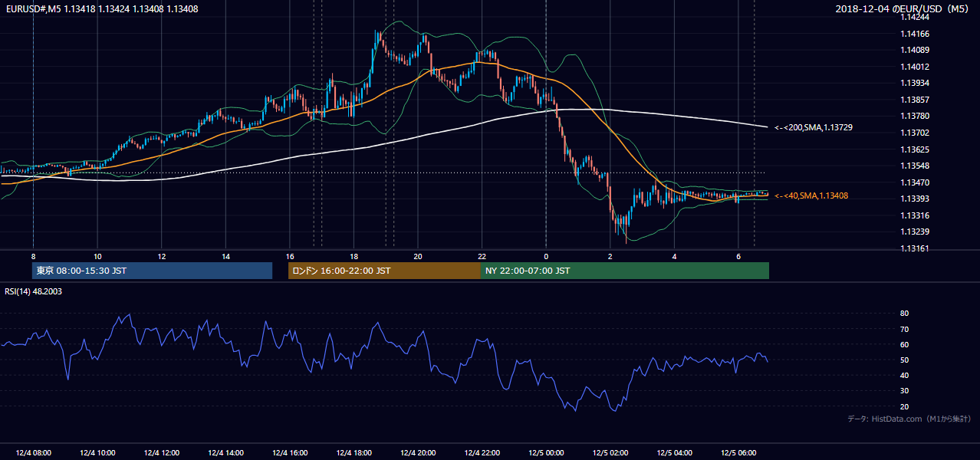This screenshot has width=980, height=460.
Task: Click hour 18 on the price chart time axis
Action: click(x=354, y=256)
